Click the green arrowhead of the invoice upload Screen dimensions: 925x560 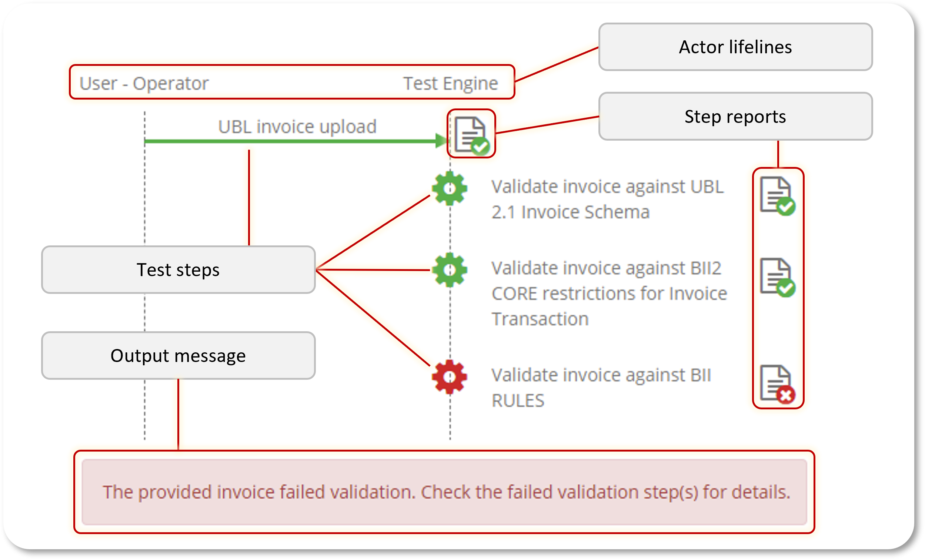[x=441, y=141]
